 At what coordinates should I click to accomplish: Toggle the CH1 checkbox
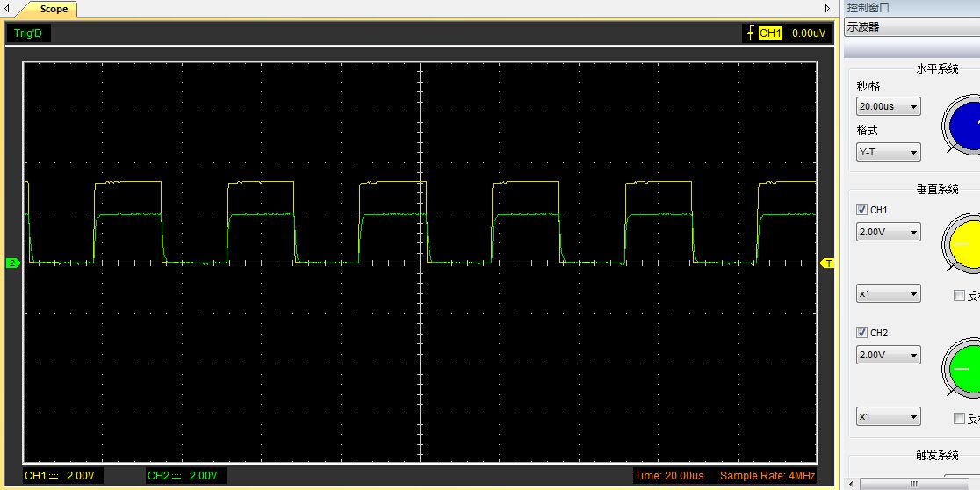(861, 210)
